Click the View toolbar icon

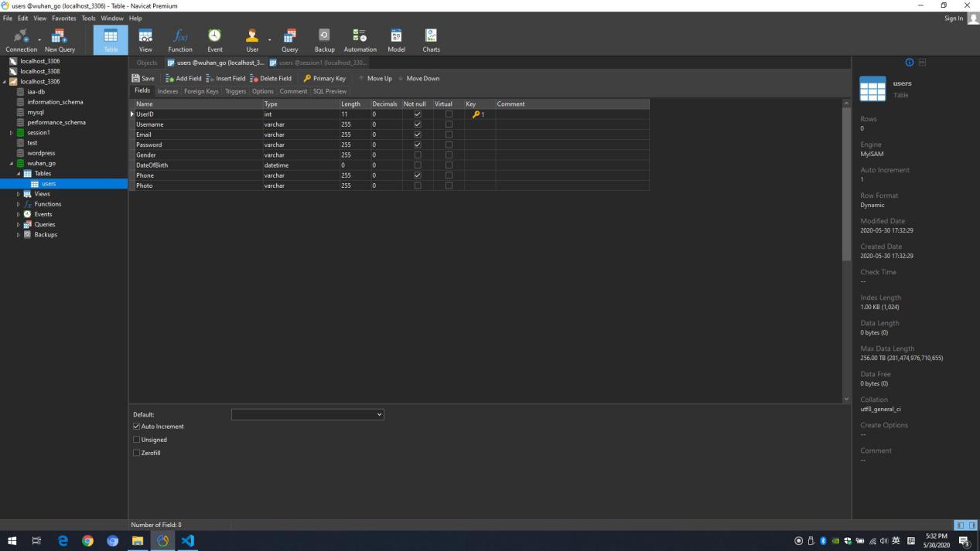click(x=145, y=39)
